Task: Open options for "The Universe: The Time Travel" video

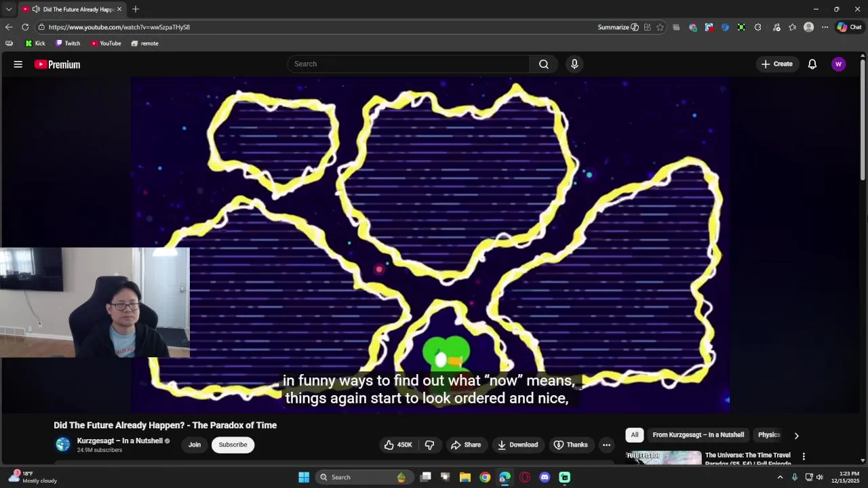Action: [x=804, y=457]
